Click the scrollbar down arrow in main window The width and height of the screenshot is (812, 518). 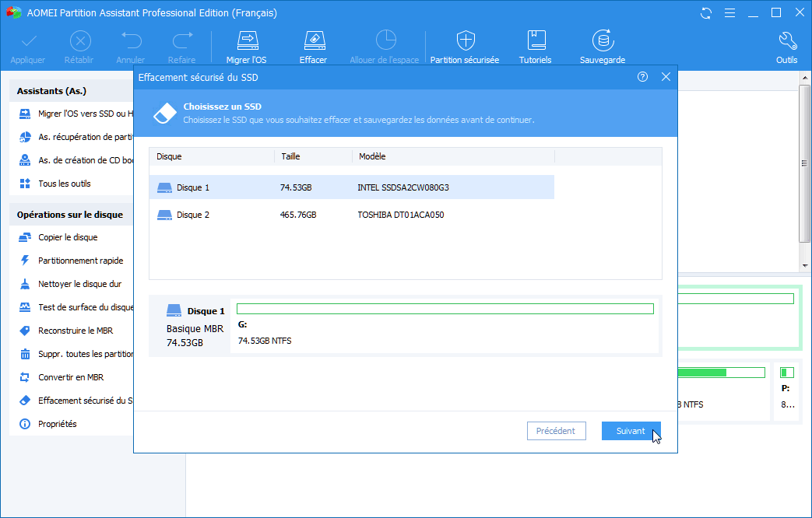(x=805, y=266)
